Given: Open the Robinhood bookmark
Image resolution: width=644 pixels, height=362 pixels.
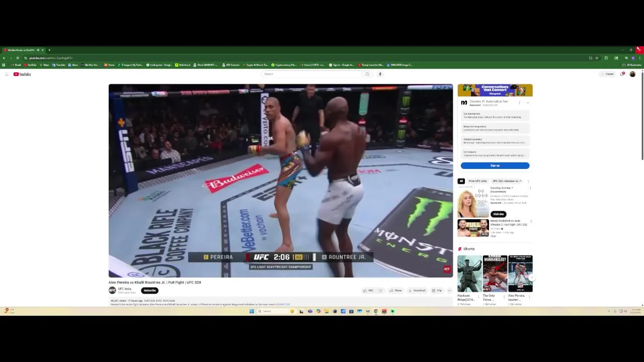Looking at the screenshot, I should click(x=183, y=65).
